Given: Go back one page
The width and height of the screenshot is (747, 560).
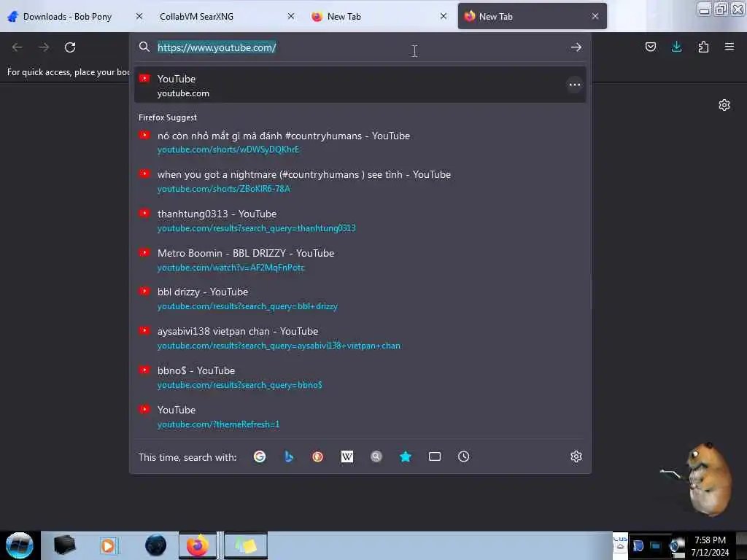Looking at the screenshot, I should [x=18, y=47].
